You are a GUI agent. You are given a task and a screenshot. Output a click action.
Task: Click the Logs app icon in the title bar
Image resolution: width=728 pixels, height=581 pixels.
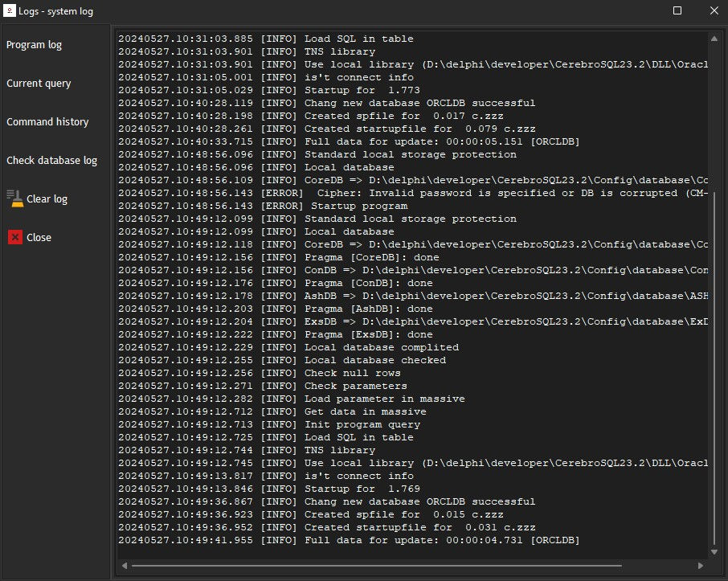tap(10, 10)
